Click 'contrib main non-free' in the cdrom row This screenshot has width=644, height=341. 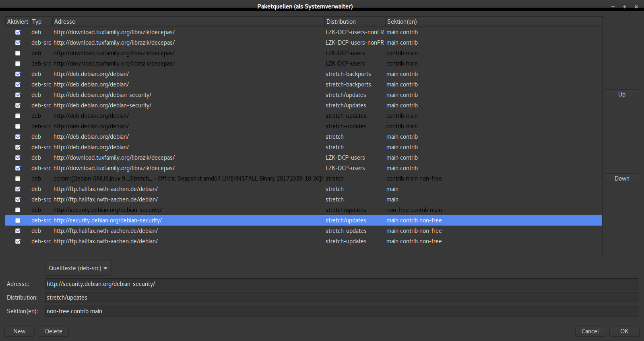[414, 179]
